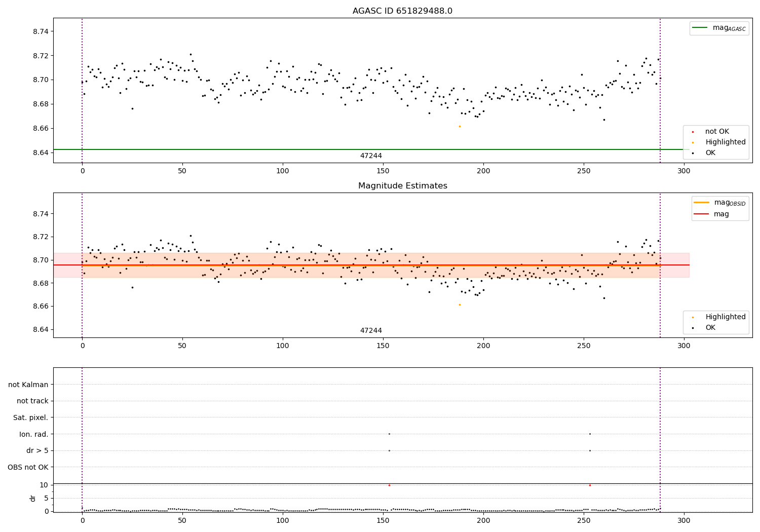Click the 'not Kalman' row label
This screenshot has height=532, width=760.
[x=28, y=385]
